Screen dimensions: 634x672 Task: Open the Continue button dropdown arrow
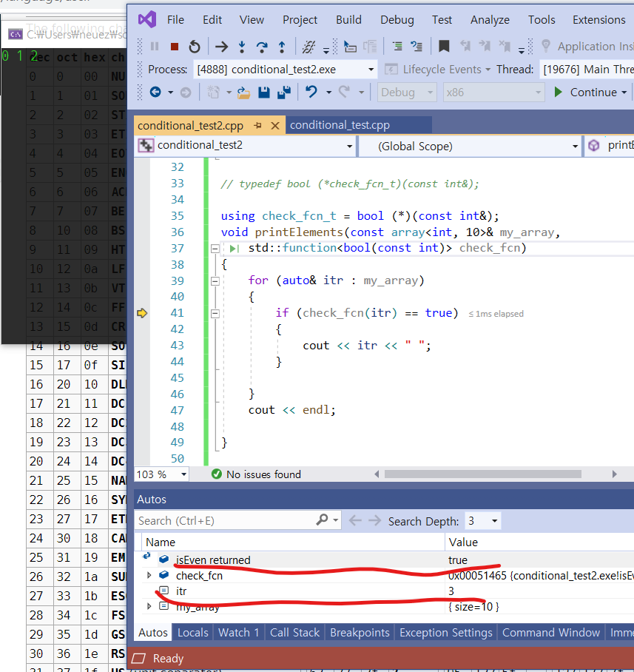point(624,93)
